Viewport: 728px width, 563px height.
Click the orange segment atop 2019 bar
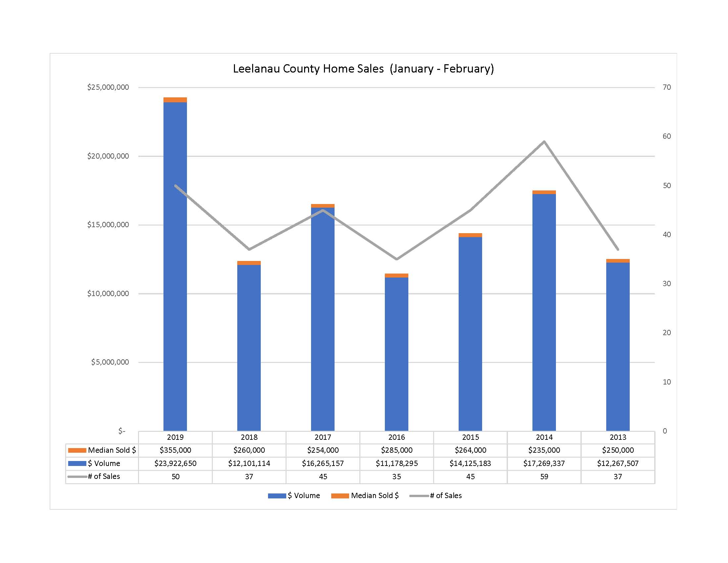[175, 100]
